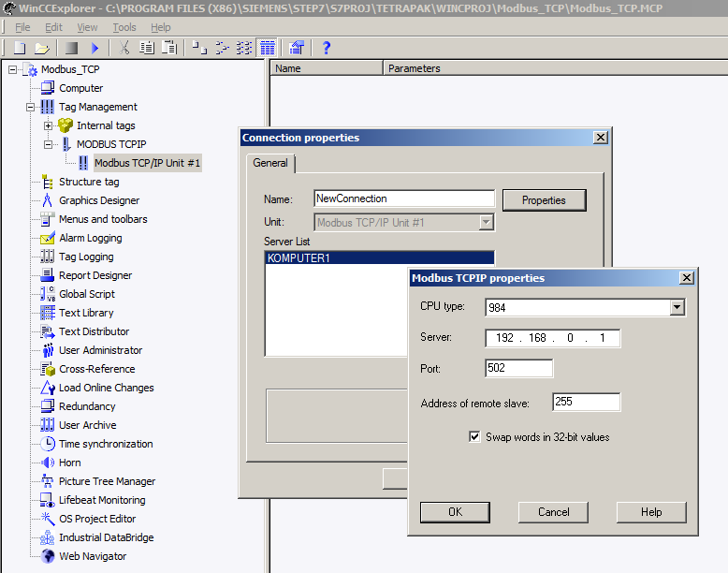Image resolution: width=728 pixels, height=573 pixels.
Task: Click the Copy toolbar icon
Action: point(147,48)
